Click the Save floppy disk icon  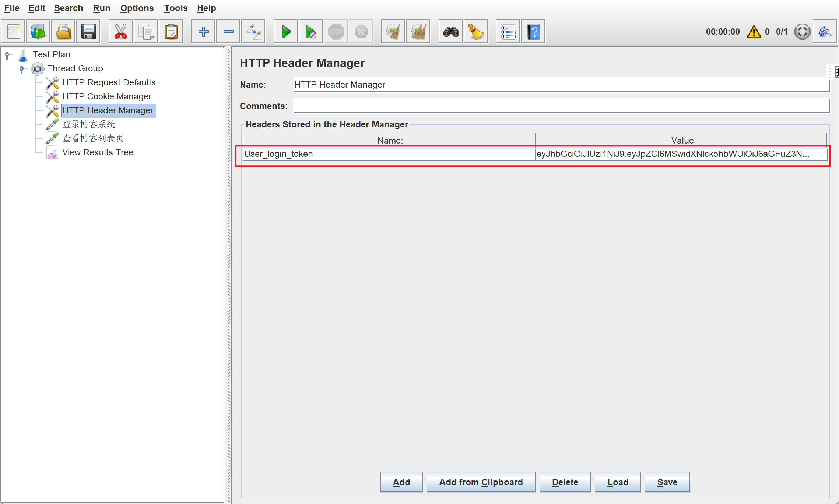[88, 32]
